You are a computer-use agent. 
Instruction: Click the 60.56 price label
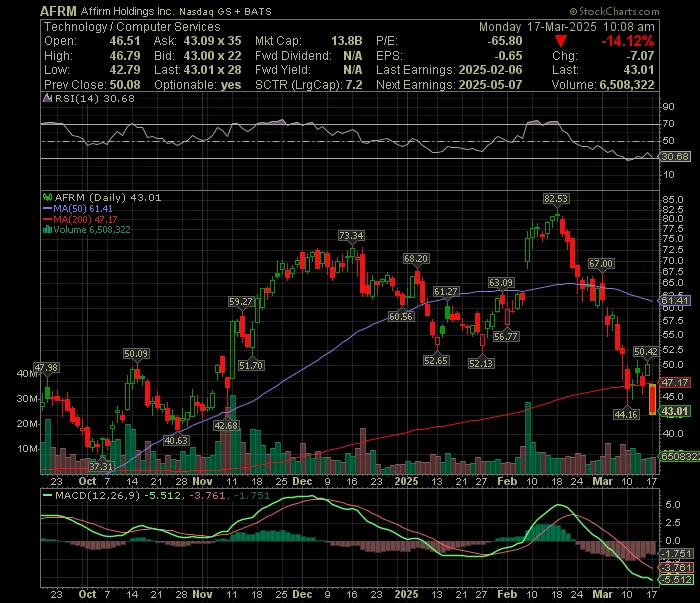tap(401, 316)
